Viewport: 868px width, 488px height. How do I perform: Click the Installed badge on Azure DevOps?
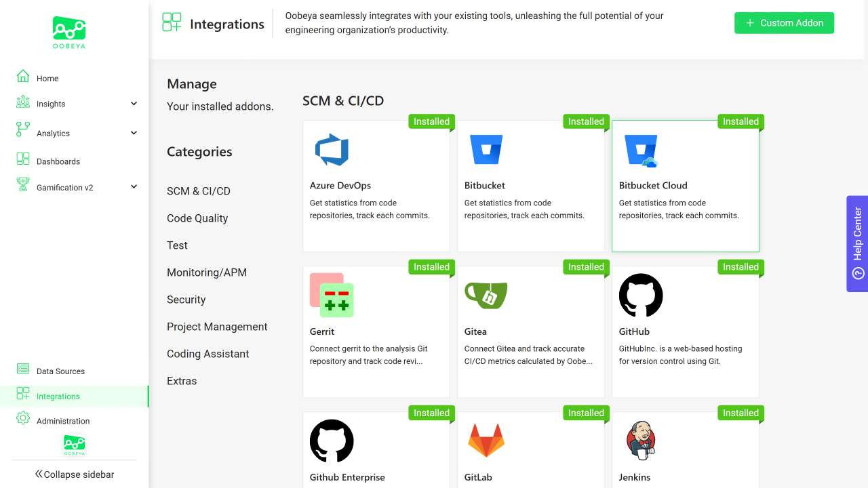click(431, 121)
